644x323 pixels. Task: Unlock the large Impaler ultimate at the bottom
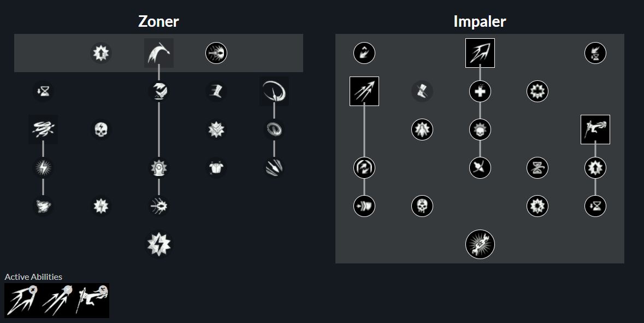tap(480, 244)
